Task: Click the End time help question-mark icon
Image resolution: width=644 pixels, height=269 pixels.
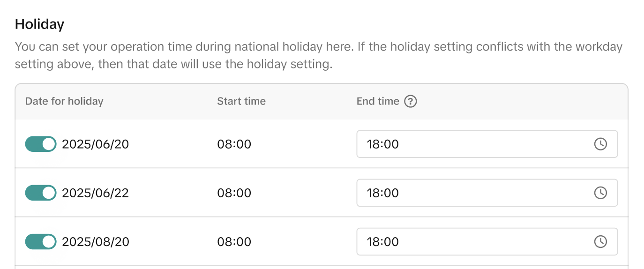Action: click(411, 101)
